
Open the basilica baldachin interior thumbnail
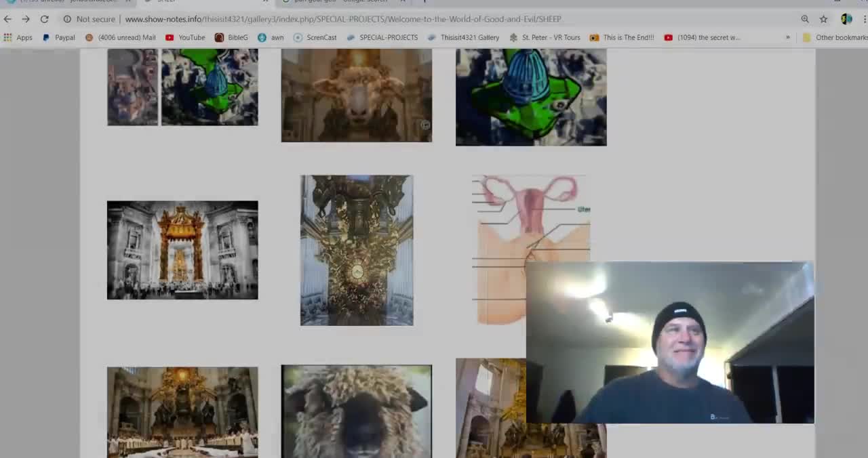[x=182, y=250]
